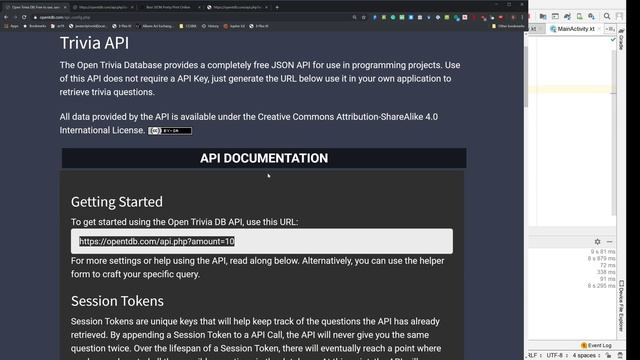This screenshot has width=640, height=360.
Task: Select the opentdb.com api.php URL field
Action: pos(262,241)
